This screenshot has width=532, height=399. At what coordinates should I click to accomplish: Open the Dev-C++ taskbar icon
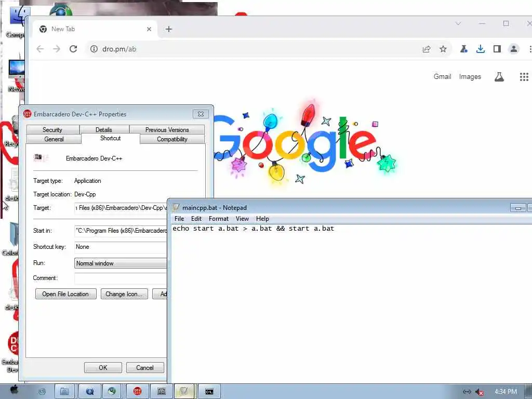tap(137, 392)
